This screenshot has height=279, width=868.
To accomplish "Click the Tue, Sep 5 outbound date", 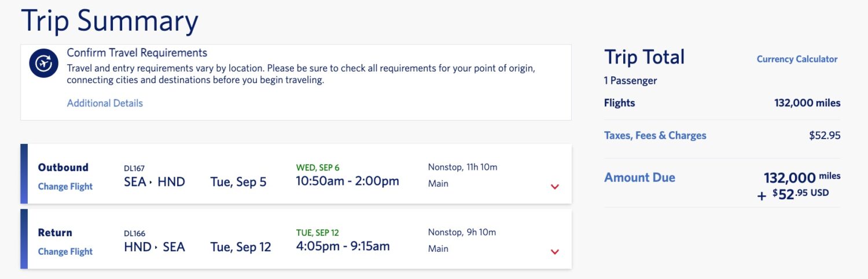I will point(238,183).
